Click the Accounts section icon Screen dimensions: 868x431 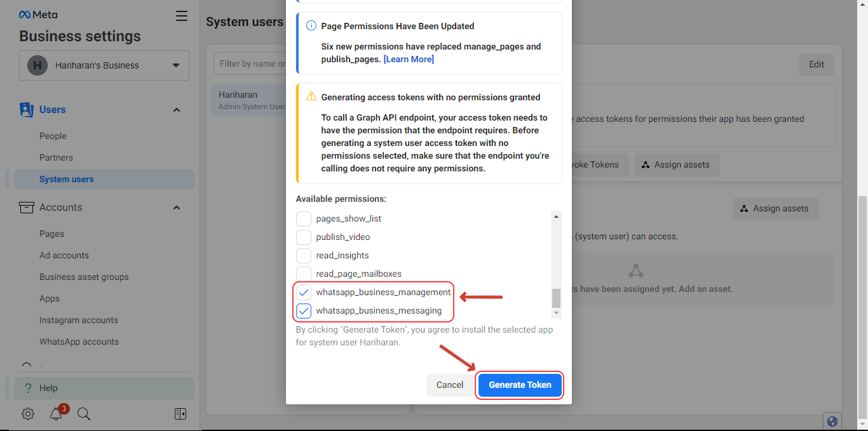26,208
